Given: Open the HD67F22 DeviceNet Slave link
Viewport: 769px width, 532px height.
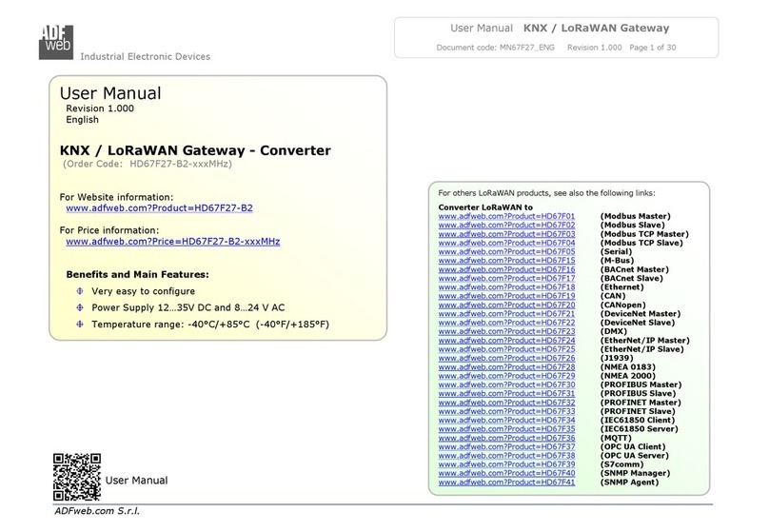Looking at the screenshot, I should click(x=506, y=323).
